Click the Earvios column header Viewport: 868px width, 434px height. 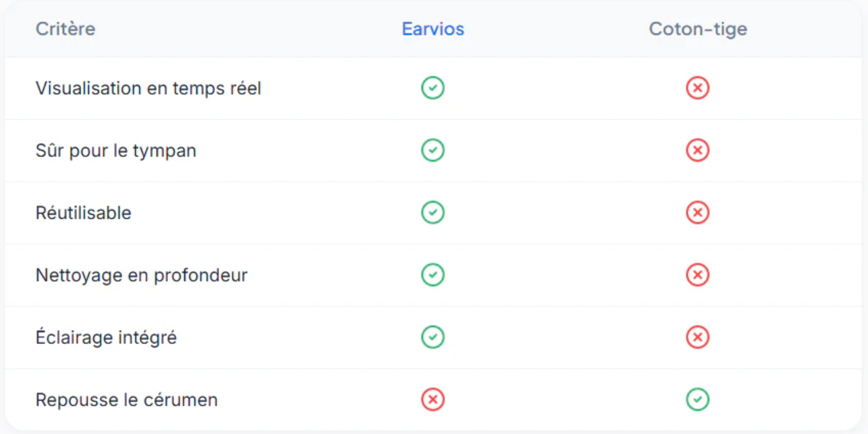click(433, 29)
